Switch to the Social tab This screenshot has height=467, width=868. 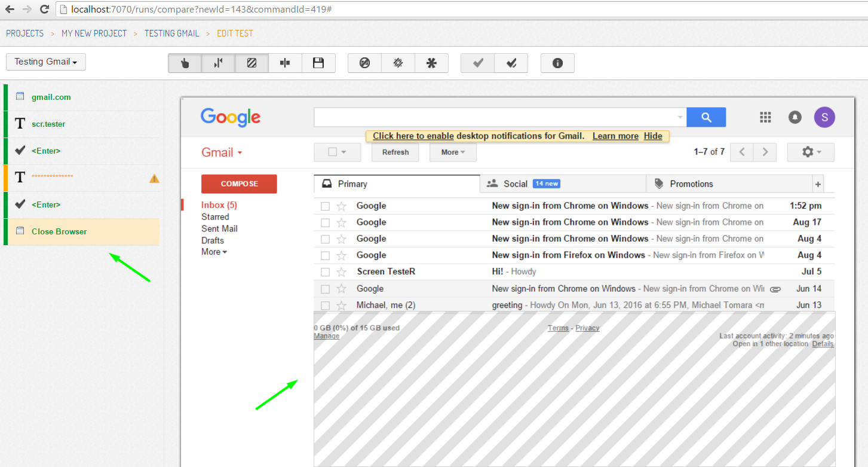563,184
